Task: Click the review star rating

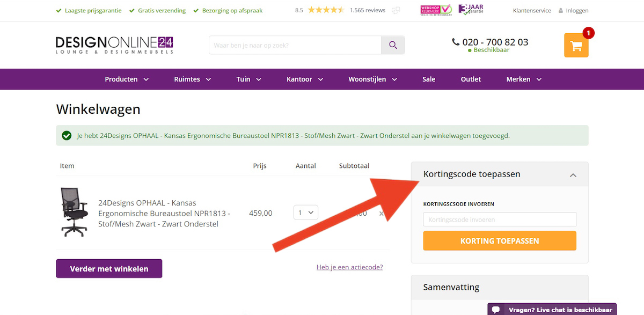Action: [326, 10]
